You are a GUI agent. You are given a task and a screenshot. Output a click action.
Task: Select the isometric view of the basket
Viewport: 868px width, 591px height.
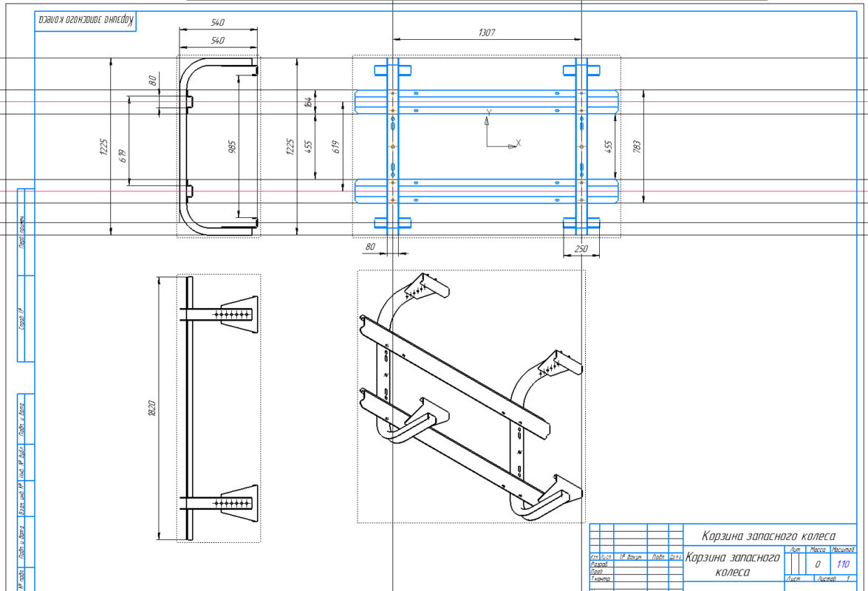(471, 396)
